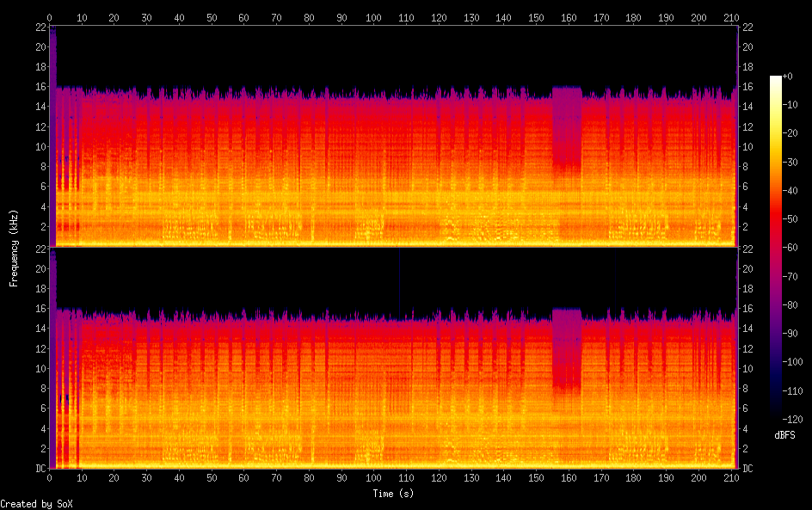Click the 0 label on the bottom time axis
This screenshot has width=812, height=510.
coord(50,479)
